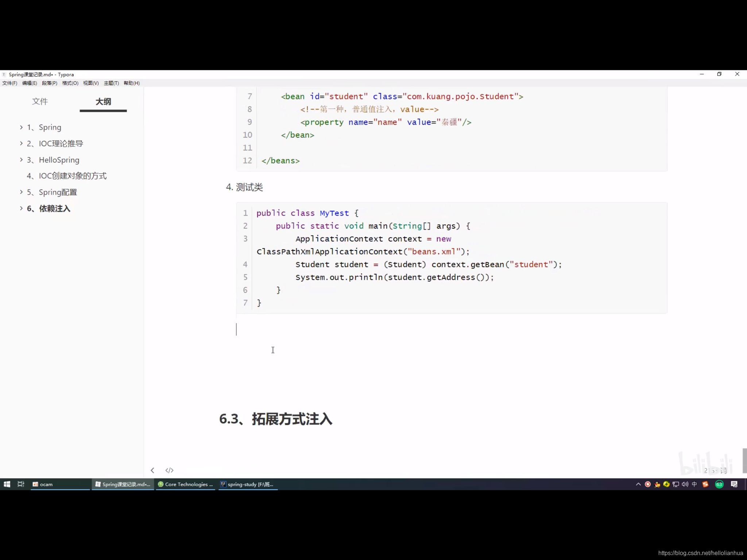
Task: Toggle the Chinese IME language indicator
Action: (x=694, y=484)
